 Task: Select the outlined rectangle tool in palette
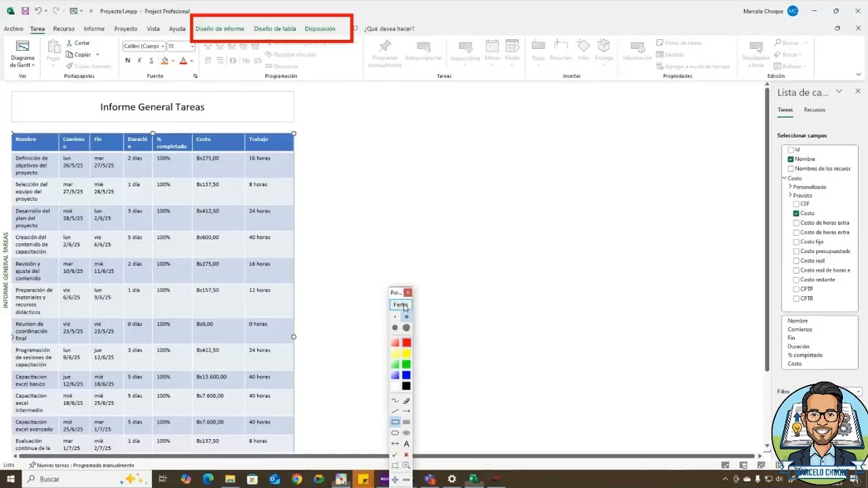tap(395, 422)
